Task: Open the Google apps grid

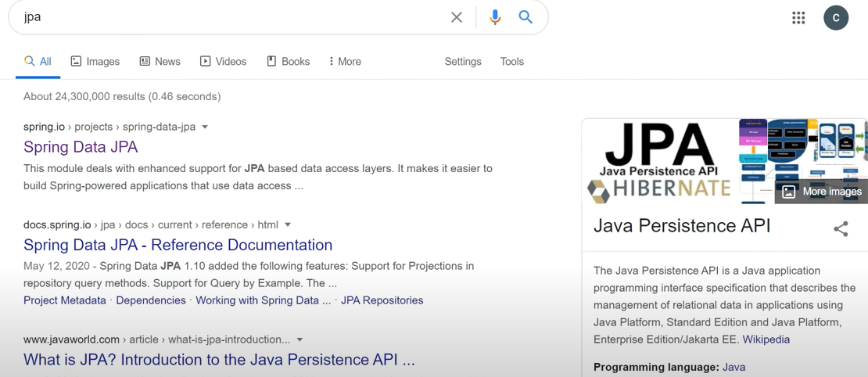Action: [798, 18]
